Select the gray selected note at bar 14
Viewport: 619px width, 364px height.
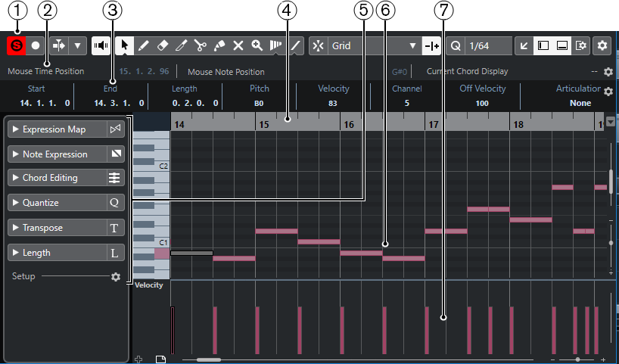click(x=192, y=253)
